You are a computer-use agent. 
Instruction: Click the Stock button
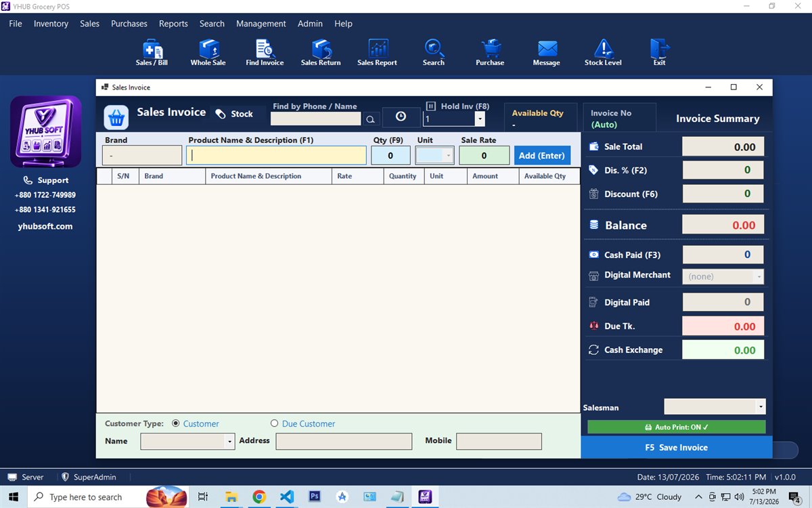click(234, 114)
